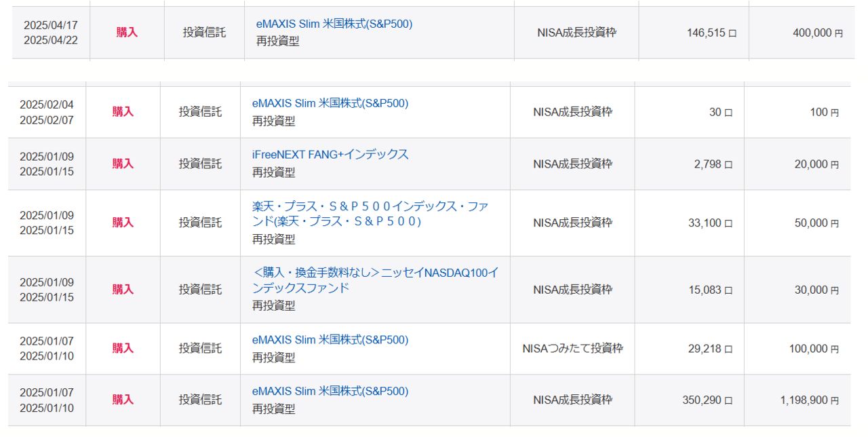The width and height of the screenshot is (868, 437).
Task: Open the iFreeNEXT FANG+インデックス fund link
Action: tap(330, 155)
